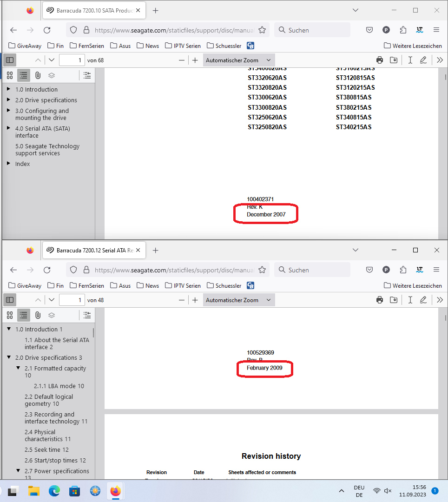Screen dimensions: 448x502
Task: Open Weitere Lesezeichen in top window
Action: click(413, 46)
